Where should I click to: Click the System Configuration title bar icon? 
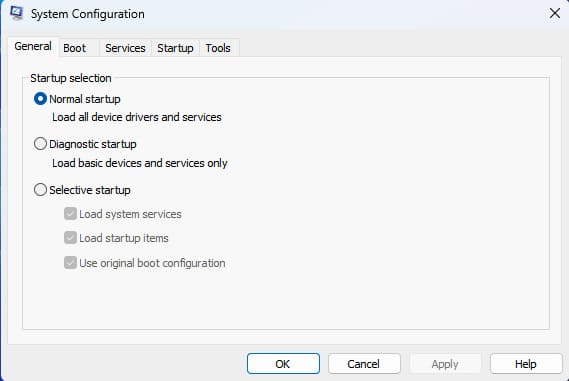[x=16, y=13]
